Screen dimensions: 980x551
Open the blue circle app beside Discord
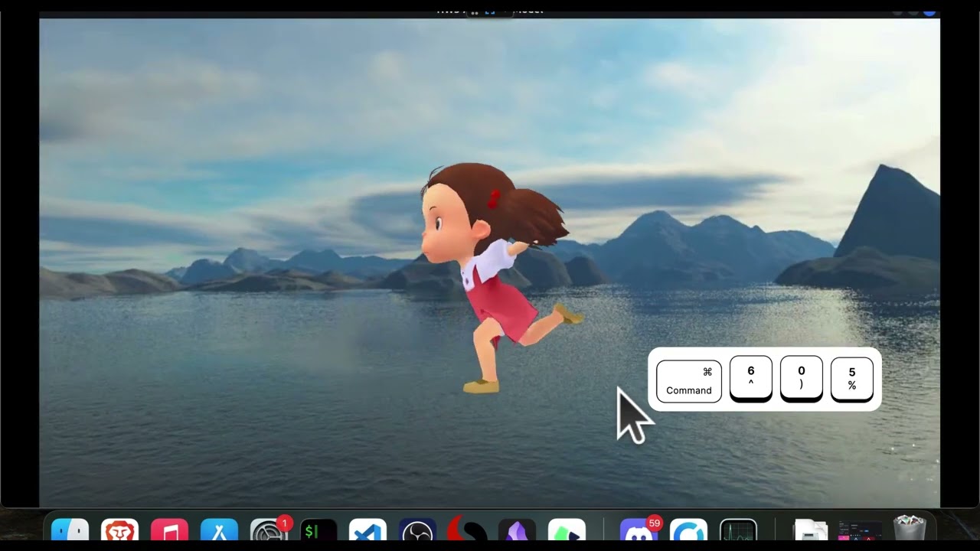[x=688, y=531]
